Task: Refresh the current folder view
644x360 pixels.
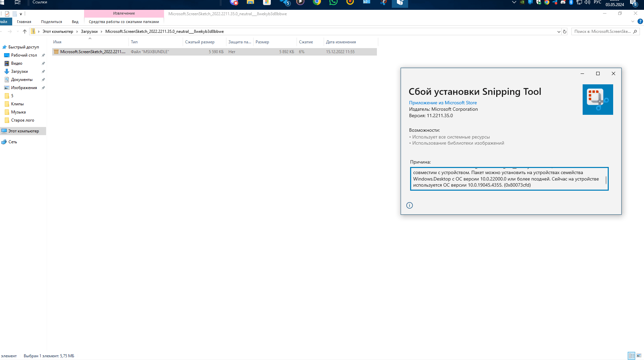Action: point(565,31)
